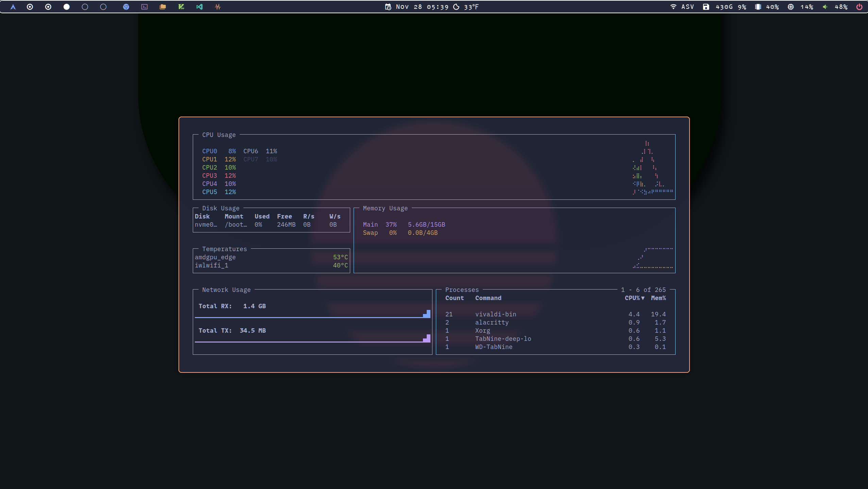Image resolution: width=868 pixels, height=489 pixels.
Task: Click the system monitor pulse icon
Action: pyautogui.click(x=218, y=7)
